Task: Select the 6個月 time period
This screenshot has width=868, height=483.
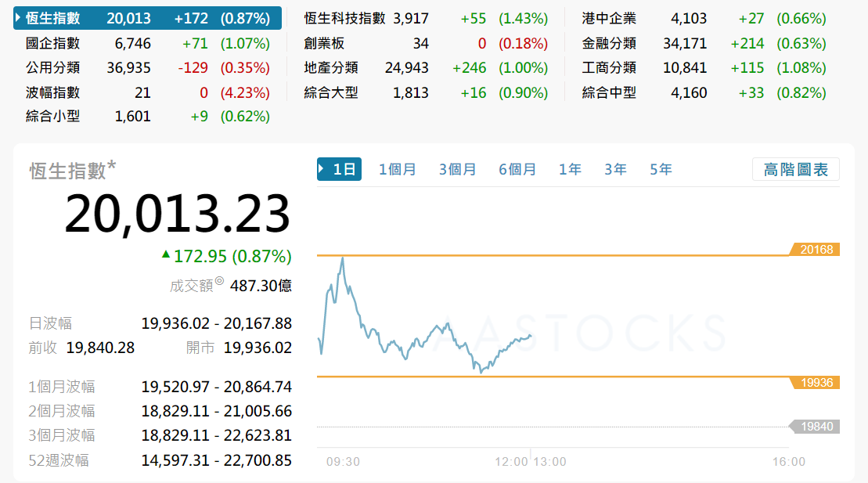Action: [517, 168]
